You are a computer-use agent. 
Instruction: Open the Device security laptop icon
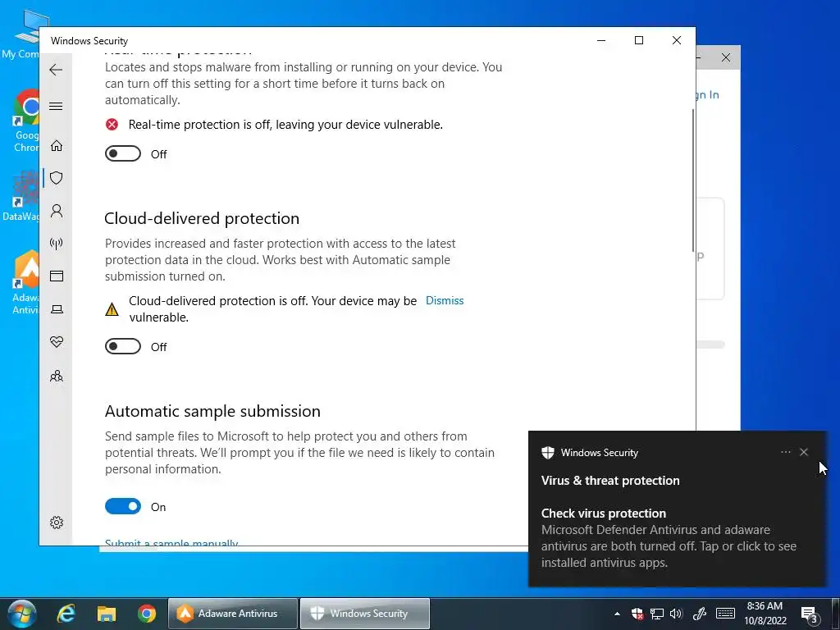(57, 309)
